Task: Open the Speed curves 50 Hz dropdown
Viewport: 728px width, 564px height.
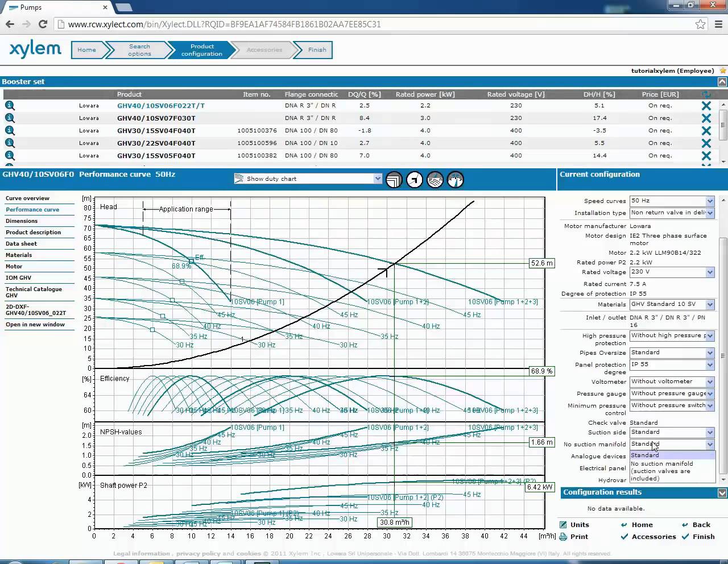Action: [x=672, y=201]
